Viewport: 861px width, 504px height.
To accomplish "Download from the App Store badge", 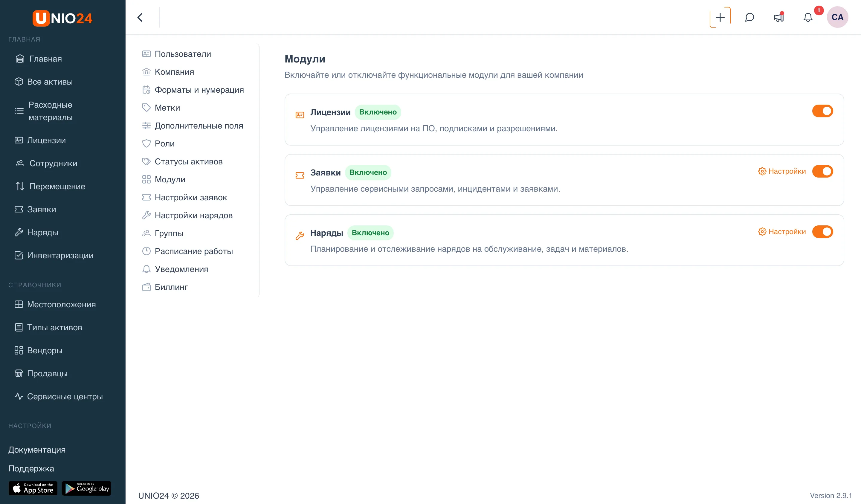I will [33, 488].
